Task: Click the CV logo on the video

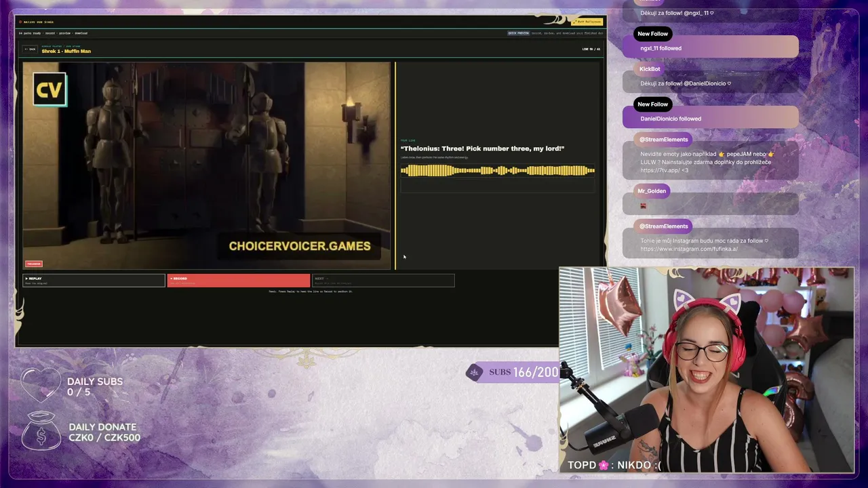Action: pyautogui.click(x=50, y=89)
